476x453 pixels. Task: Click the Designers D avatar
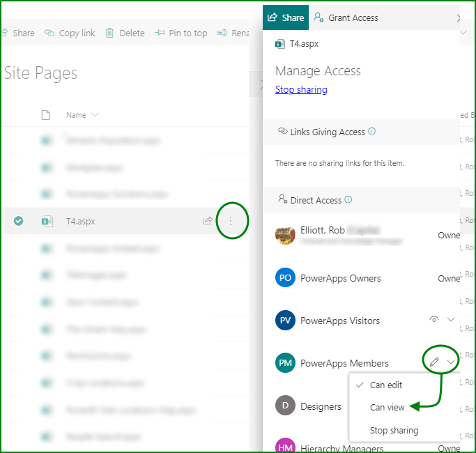[x=285, y=405]
